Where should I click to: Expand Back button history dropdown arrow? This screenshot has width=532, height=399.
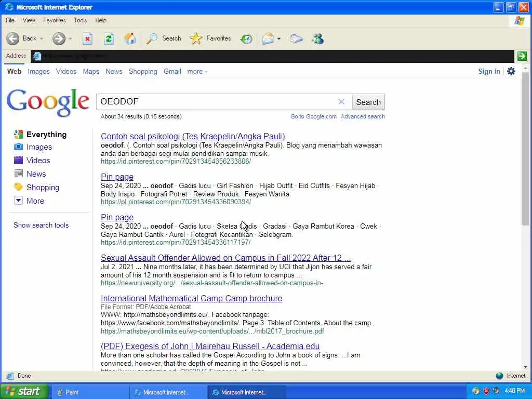[42, 38]
